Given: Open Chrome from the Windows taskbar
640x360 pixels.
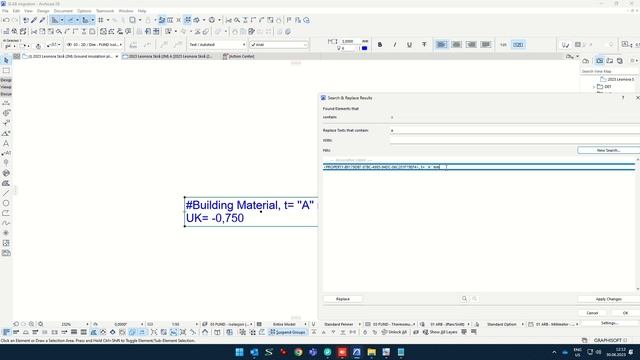Looking at the screenshot, I should [x=298, y=352].
